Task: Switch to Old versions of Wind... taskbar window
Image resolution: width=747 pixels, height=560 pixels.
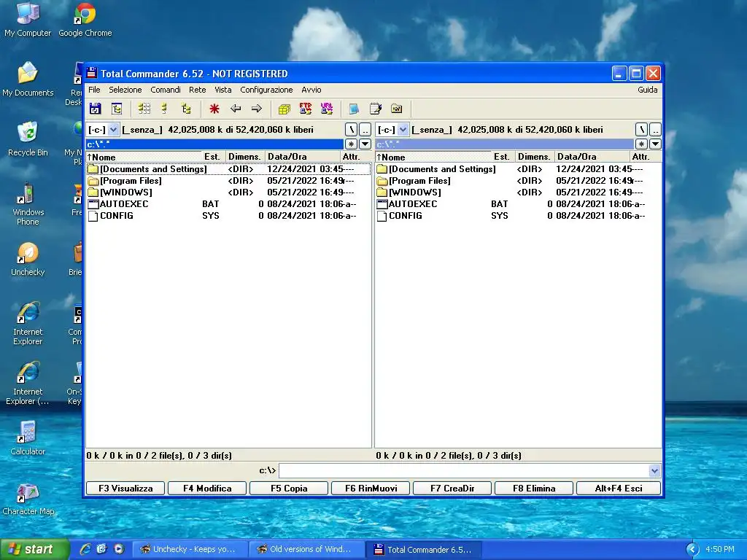Action: 306,550
